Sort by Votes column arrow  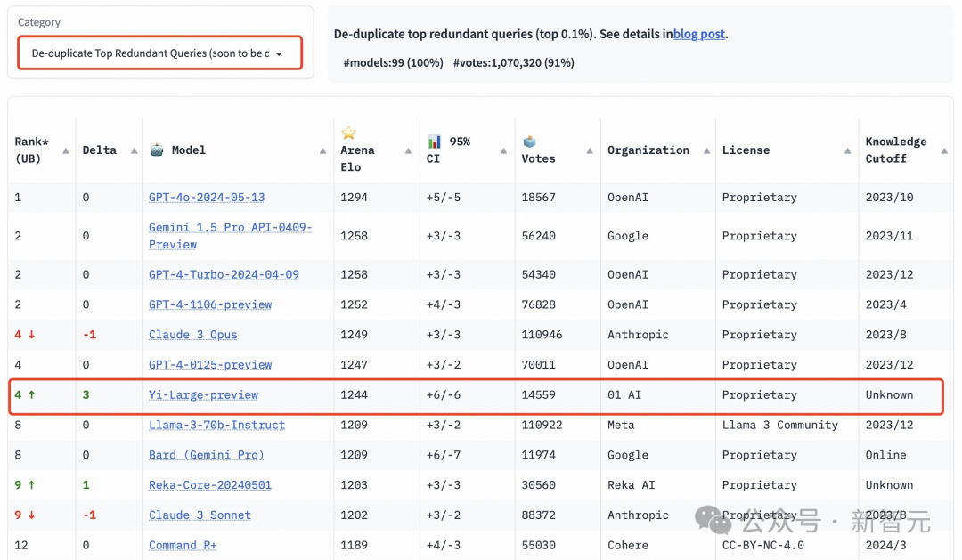(590, 150)
